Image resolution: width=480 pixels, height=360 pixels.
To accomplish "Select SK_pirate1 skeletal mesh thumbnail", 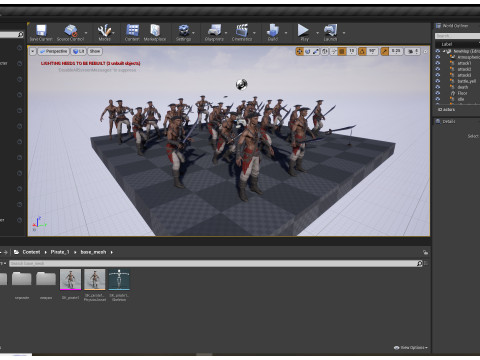I will click(70, 279).
